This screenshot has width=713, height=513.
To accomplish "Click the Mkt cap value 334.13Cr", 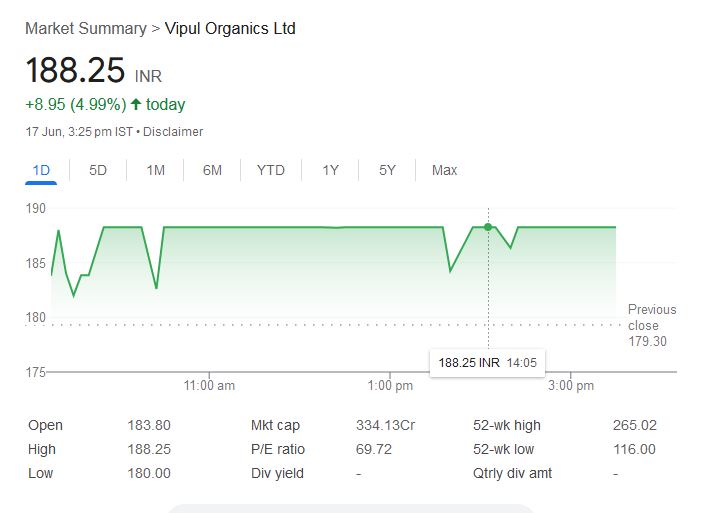I will click(x=385, y=425).
